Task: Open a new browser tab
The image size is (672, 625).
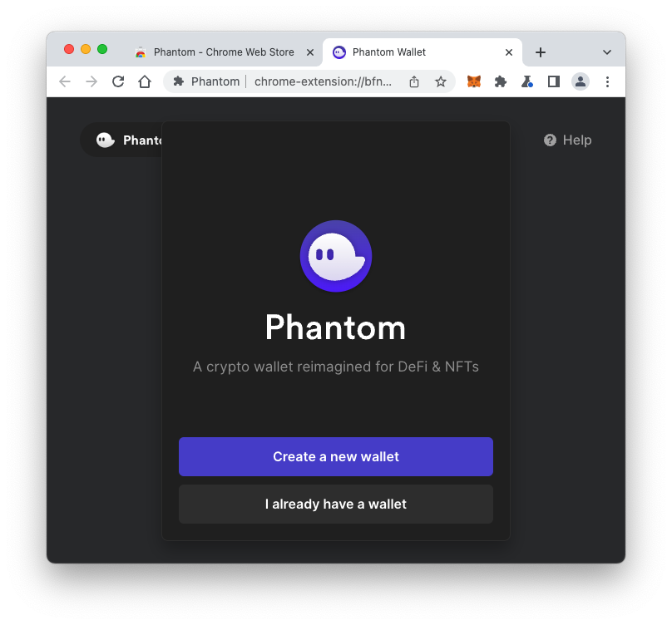Action: pyautogui.click(x=541, y=52)
